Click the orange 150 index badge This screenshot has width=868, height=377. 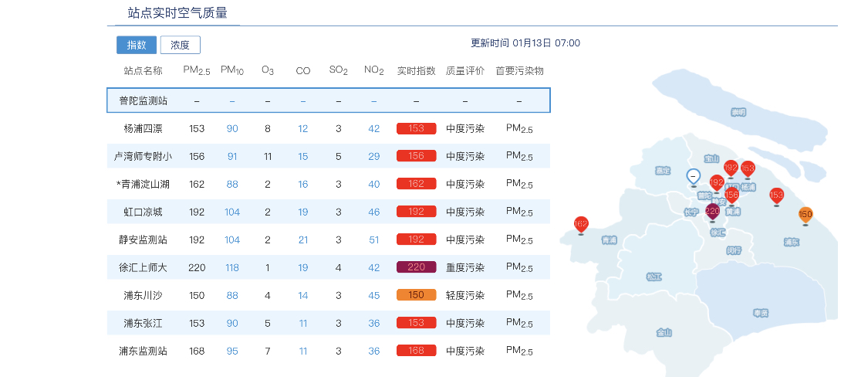(416, 295)
